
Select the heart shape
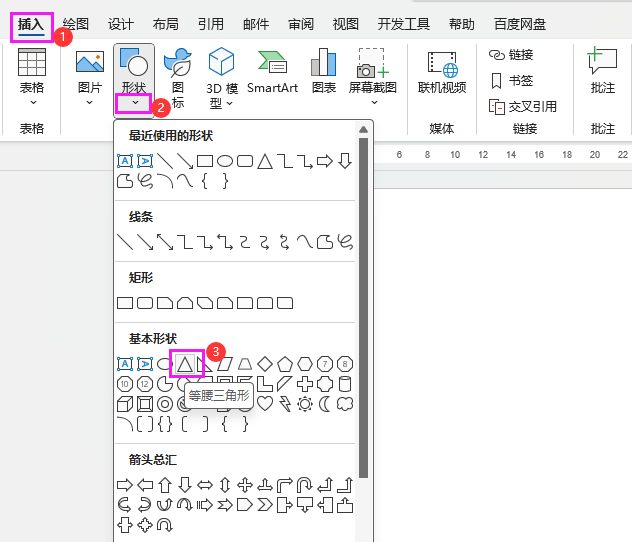point(265,403)
